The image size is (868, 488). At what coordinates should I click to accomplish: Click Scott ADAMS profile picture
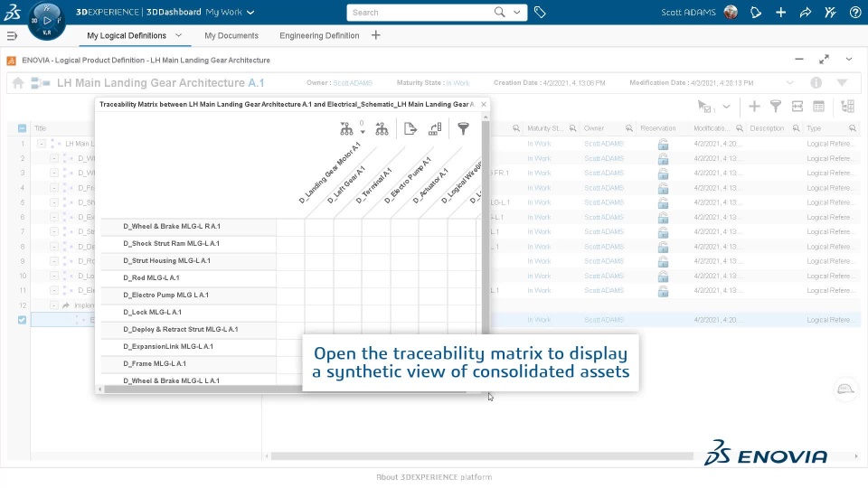point(731,12)
